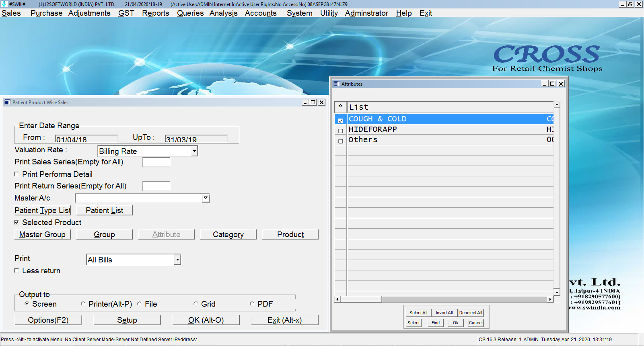Click the Attributes list horizontal scrollbar
The image size is (644, 346).
point(463,299)
